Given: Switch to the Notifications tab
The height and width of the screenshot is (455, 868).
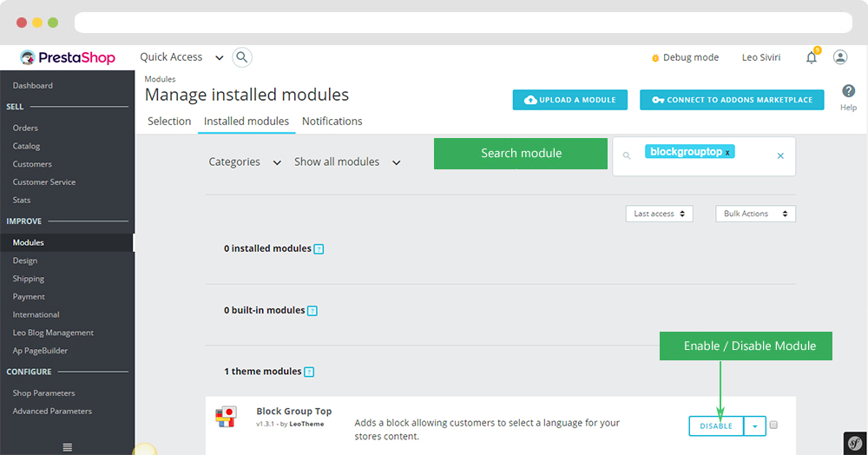Looking at the screenshot, I should point(332,122).
